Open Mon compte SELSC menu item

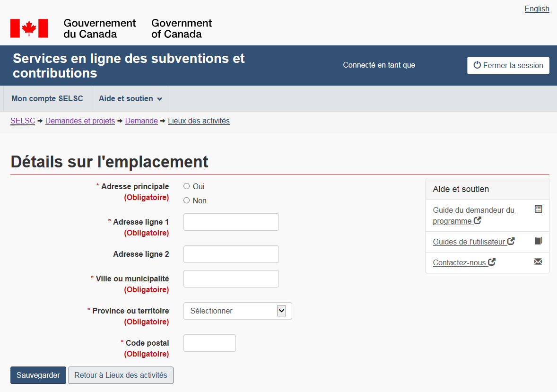click(47, 99)
